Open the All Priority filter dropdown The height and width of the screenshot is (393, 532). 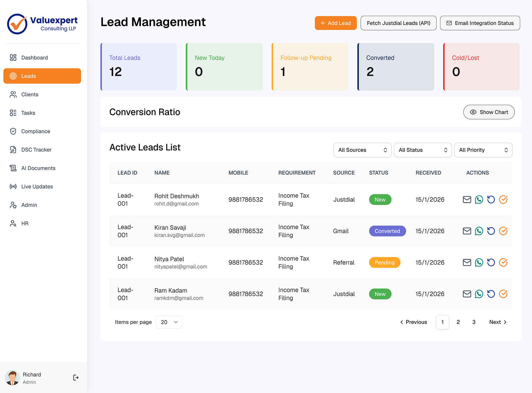pos(483,150)
